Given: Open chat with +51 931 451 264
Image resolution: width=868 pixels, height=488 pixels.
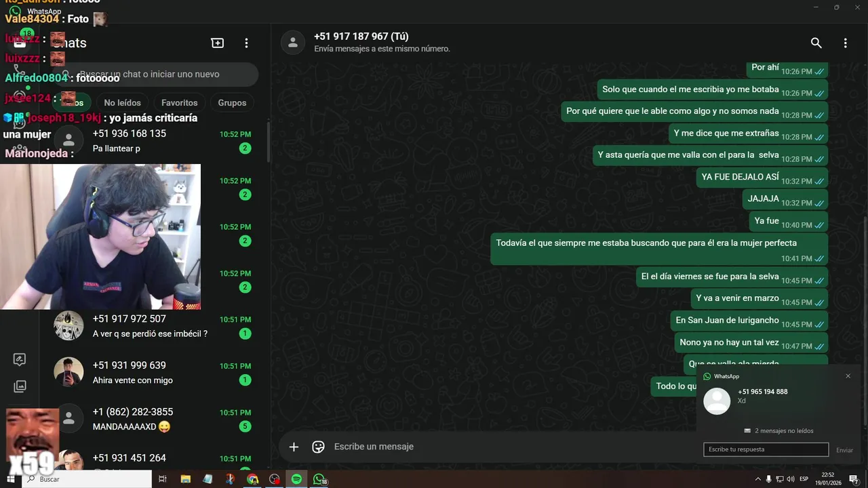Looking at the screenshot, I should point(155,458).
